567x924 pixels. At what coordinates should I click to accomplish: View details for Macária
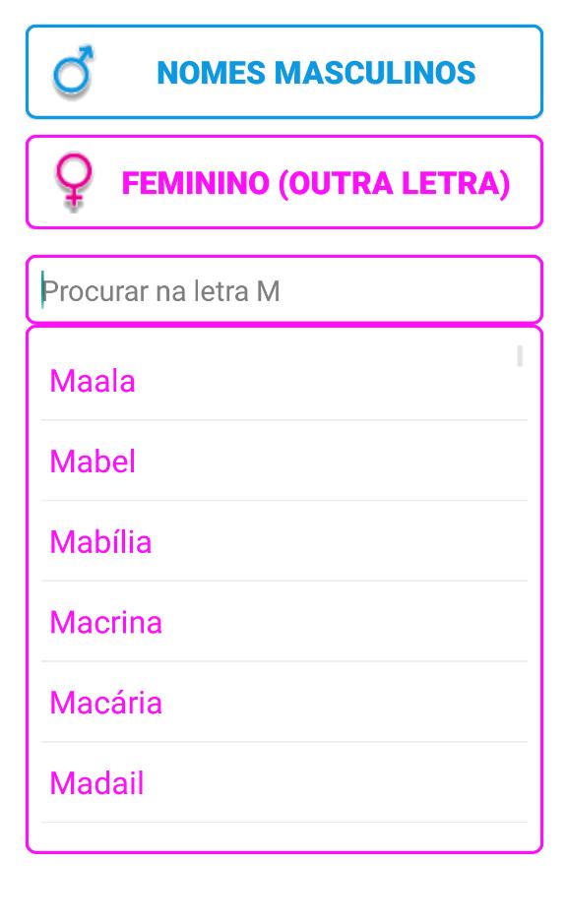tap(105, 703)
